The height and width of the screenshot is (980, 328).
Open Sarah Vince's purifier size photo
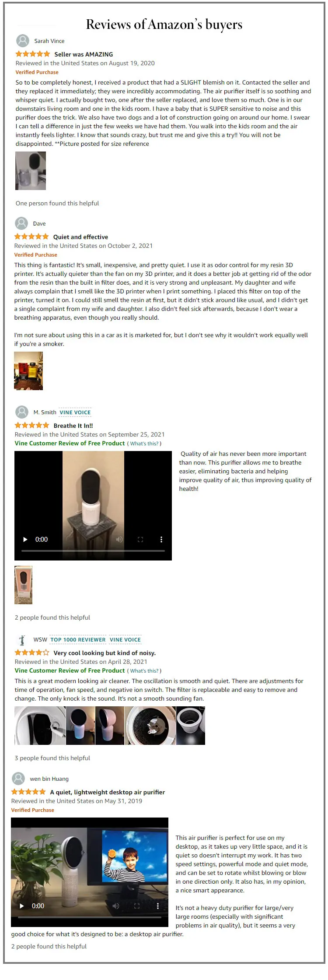tap(31, 171)
